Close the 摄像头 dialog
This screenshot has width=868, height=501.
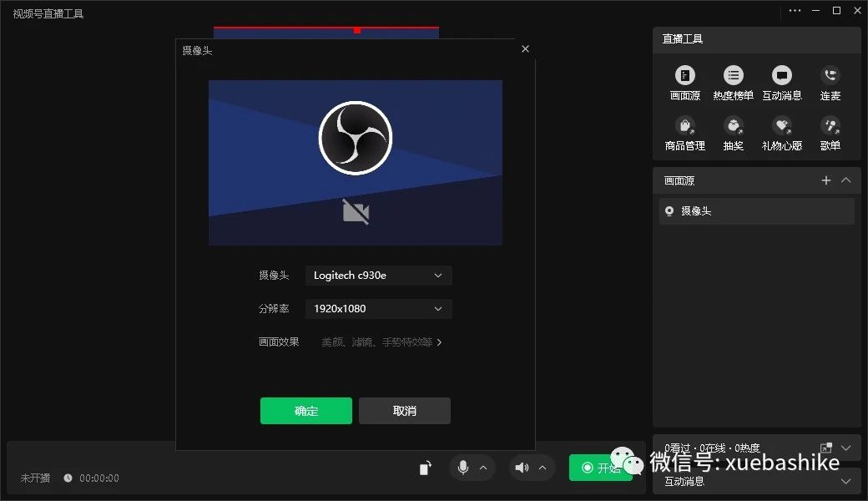525,48
